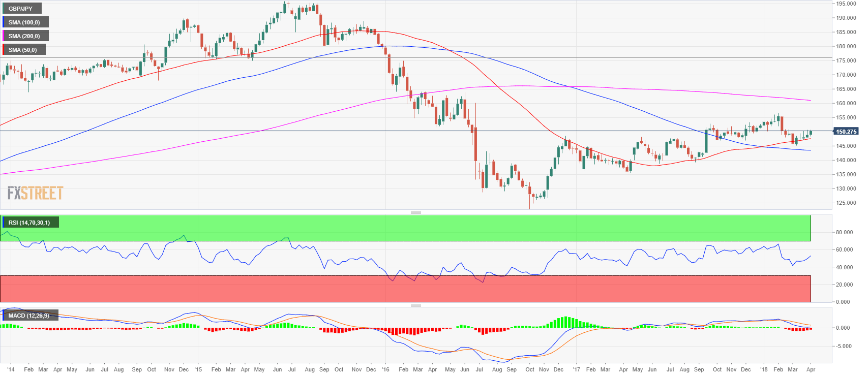
Task: Grab the handle between price chart and RSI pane
Action: pyautogui.click(x=416, y=212)
